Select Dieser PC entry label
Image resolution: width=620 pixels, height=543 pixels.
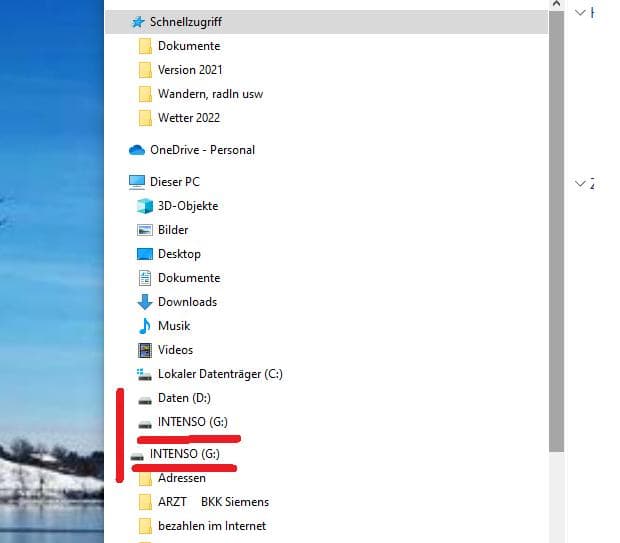175,182
